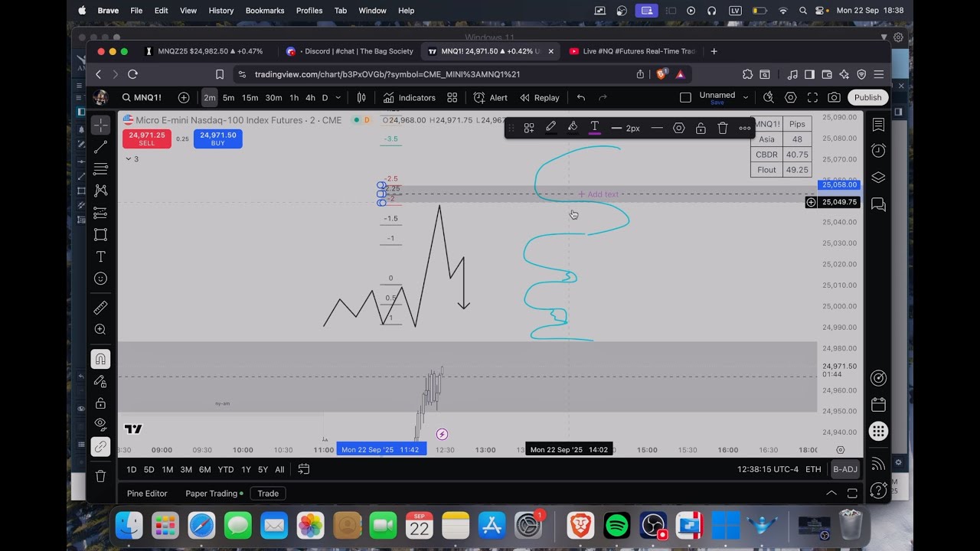Screen dimensions: 980x551
Task: Change the chart candle style
Action: coord(361,98)
